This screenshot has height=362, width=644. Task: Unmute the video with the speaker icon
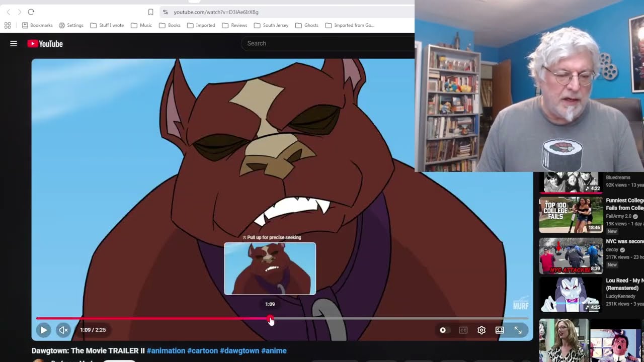[63, 330]
